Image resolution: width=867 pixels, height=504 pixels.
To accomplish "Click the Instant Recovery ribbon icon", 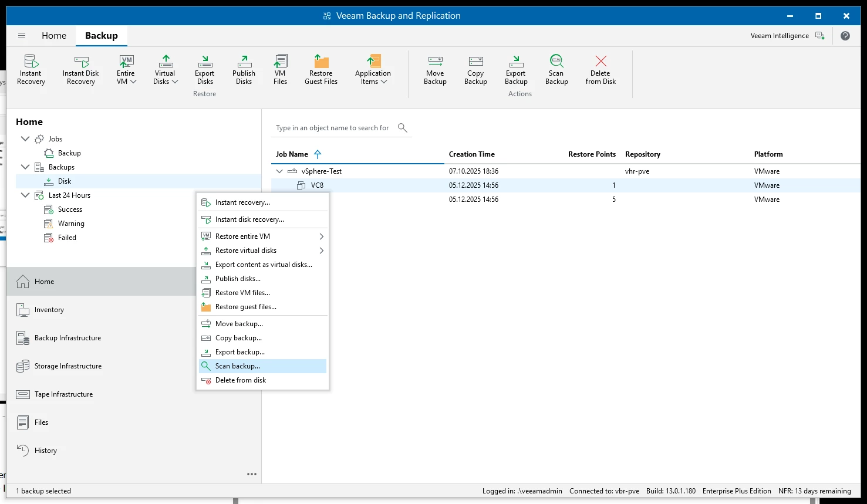I will pos(31,62).
